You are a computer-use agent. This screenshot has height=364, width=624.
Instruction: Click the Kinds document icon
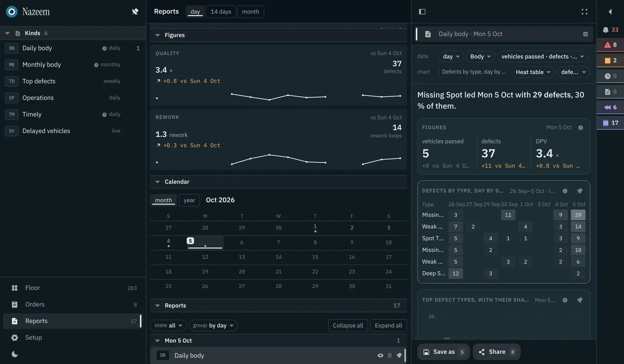pos(18,33)
